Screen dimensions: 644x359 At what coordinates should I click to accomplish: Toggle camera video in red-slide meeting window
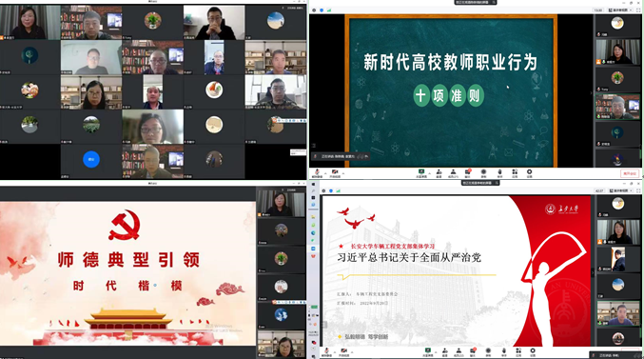(344, 351)
